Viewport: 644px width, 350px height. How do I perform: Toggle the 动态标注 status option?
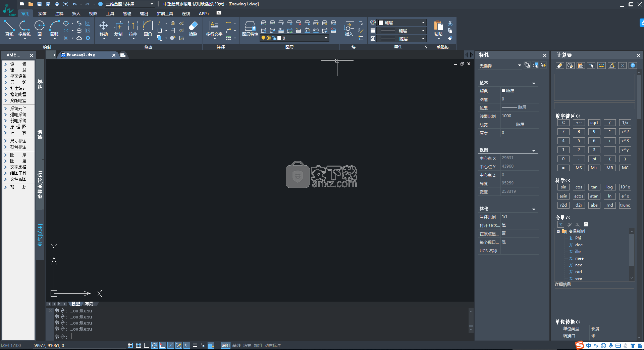273,345
